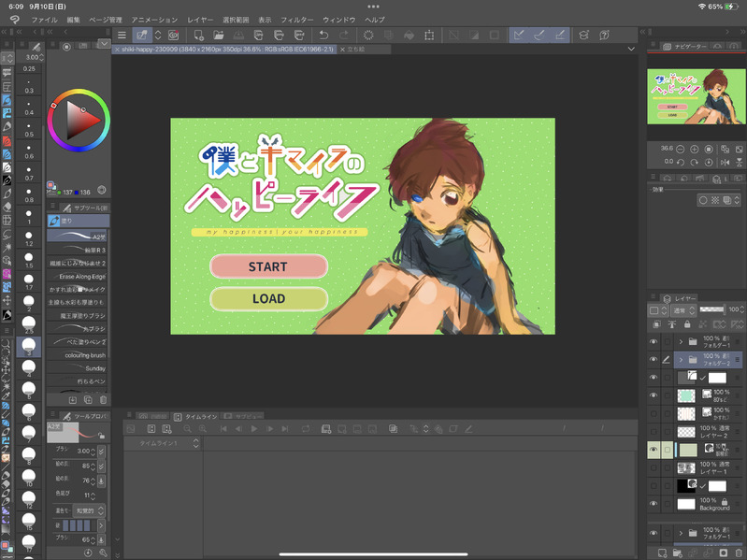Image resolution: width=747 pixels, height=560 pixels.
Task: Toggle visibility of フォルダー2 layer
Action: 654,360
